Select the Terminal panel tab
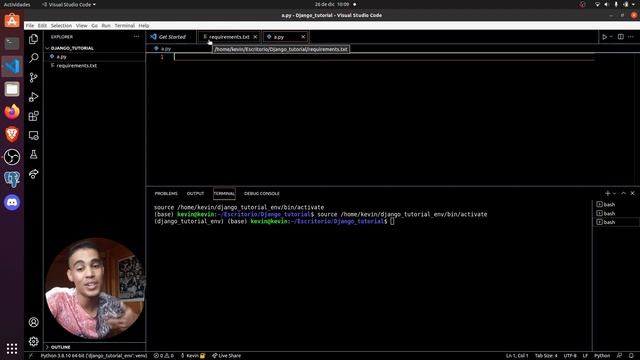The image size is (640, 360). point(224,193)
